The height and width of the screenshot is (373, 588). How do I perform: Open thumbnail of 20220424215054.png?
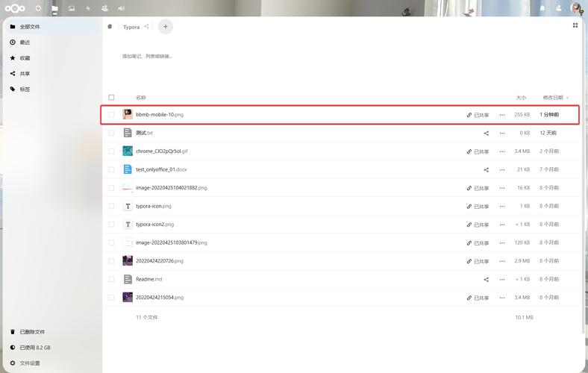pyautogui.click(x=128, y=297)
